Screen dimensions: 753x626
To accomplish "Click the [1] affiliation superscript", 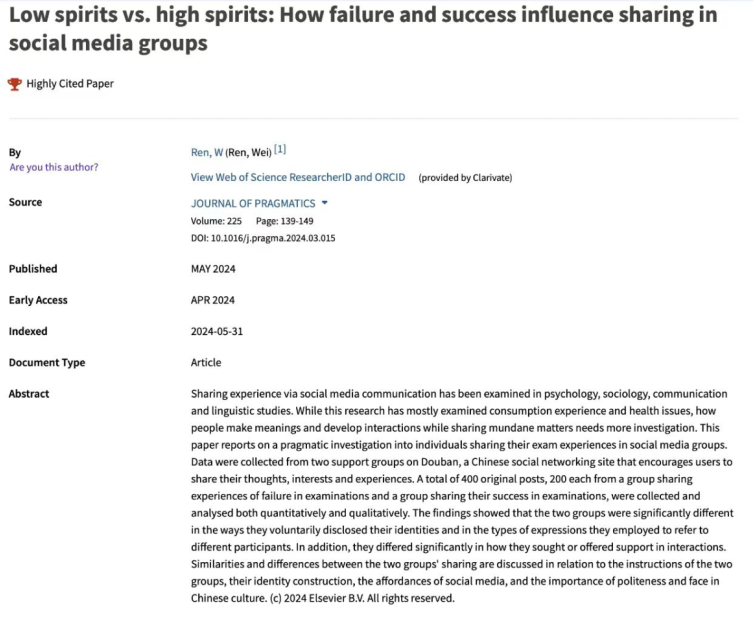I will point(280,150).
